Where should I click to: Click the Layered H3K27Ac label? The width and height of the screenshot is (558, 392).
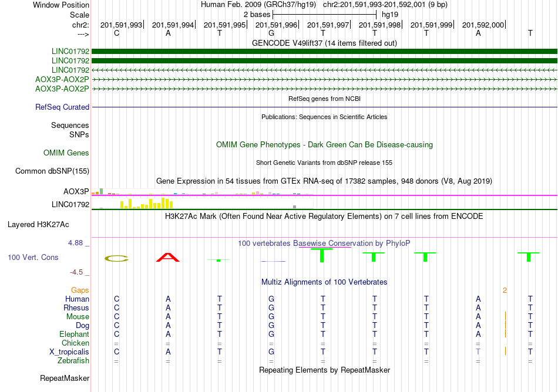[x=38, y=225]
